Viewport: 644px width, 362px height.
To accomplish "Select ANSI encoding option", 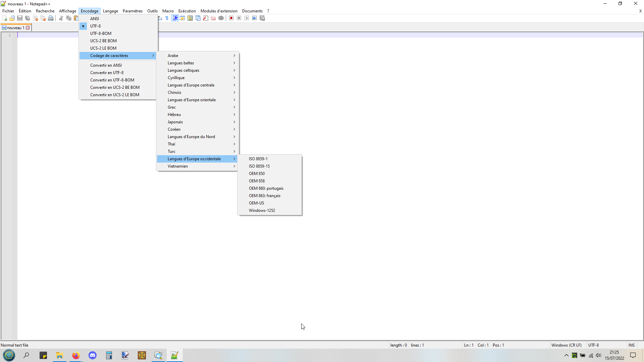I will [95, 18].
